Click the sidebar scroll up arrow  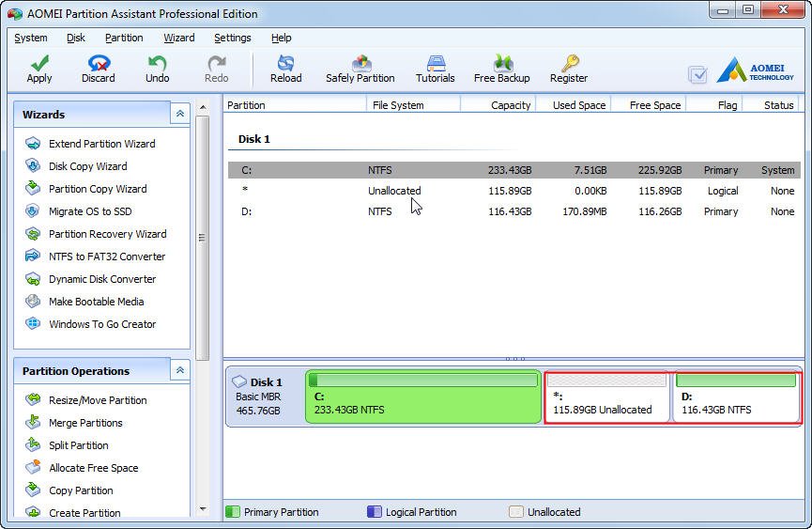coord(203,107)
